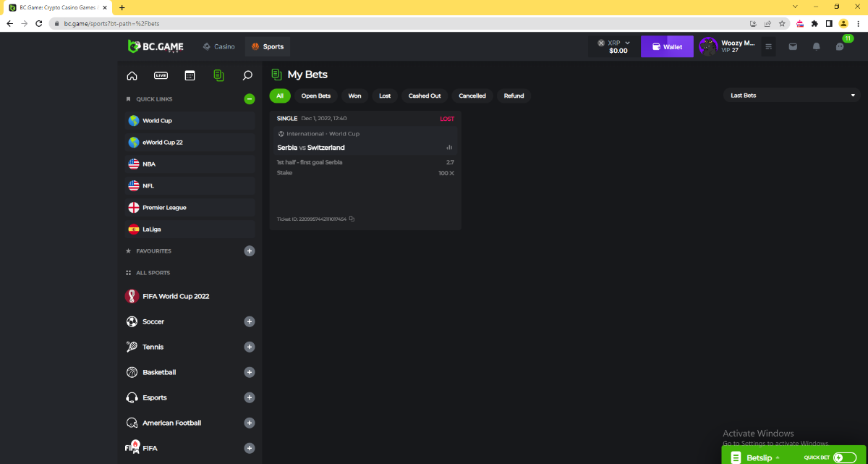Open the mail inbox icon
Screen dimensions: 868x464
[x=793, y=46]
